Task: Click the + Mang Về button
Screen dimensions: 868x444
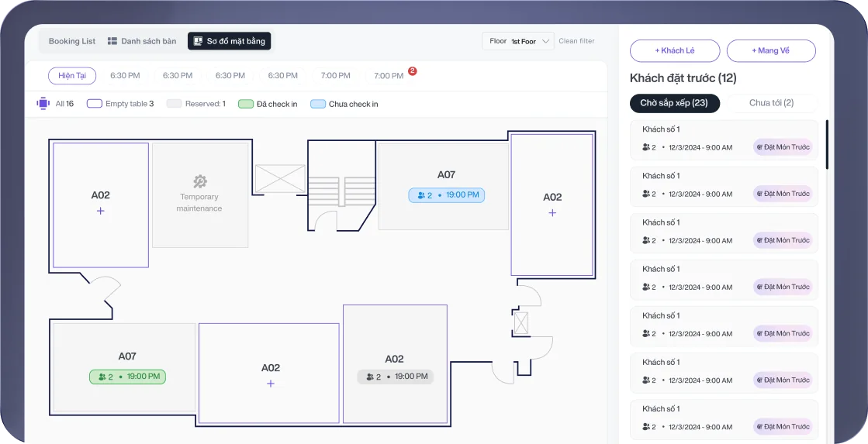Action: 770,50
